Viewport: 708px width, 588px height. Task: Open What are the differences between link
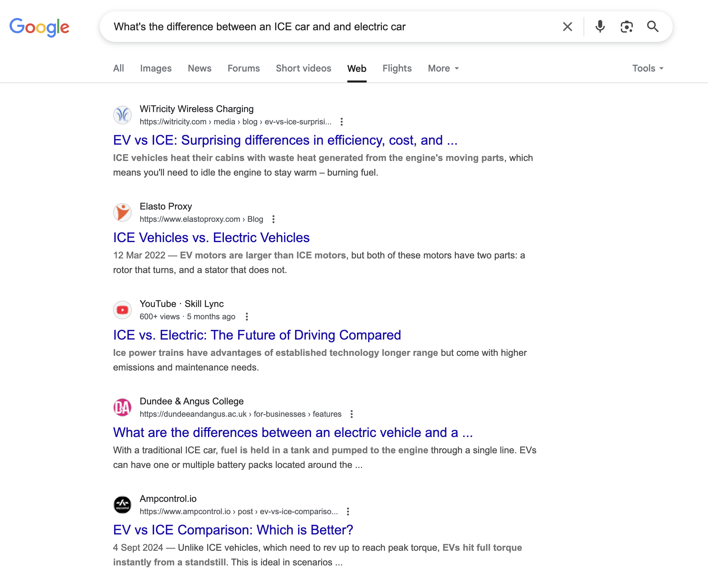click(293, 432)
